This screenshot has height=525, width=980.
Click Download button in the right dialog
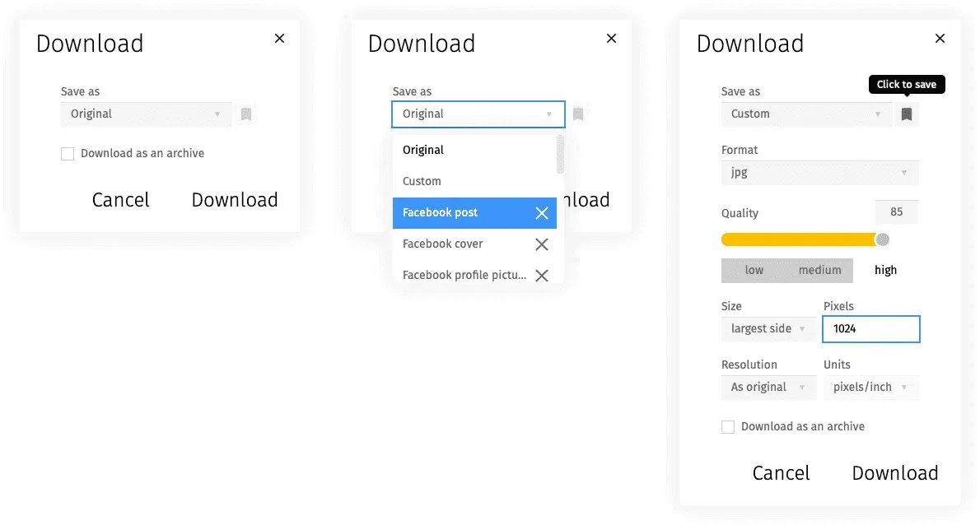tap(895, 473)
